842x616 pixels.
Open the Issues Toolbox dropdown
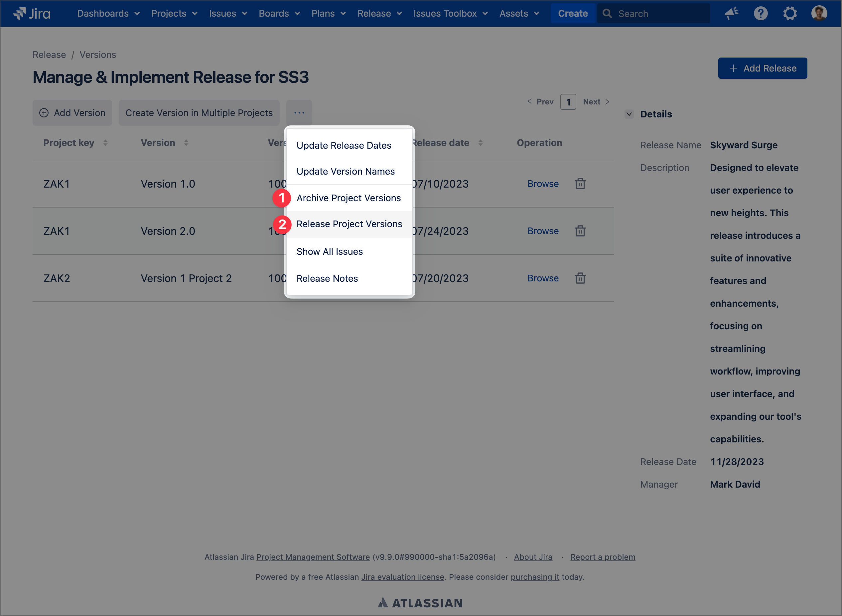click(450, 13)
